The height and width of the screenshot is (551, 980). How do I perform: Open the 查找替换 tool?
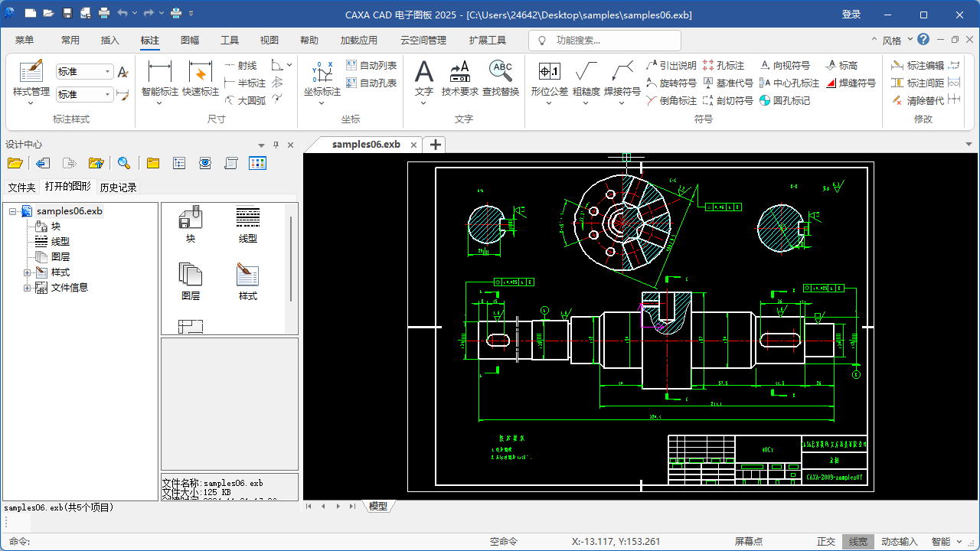tap(501, 77)
